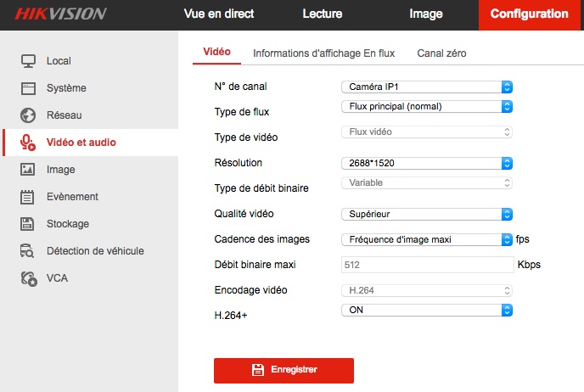Click the Local monitor icon in sidebar

pyautogui.click(x=28, y=60)
